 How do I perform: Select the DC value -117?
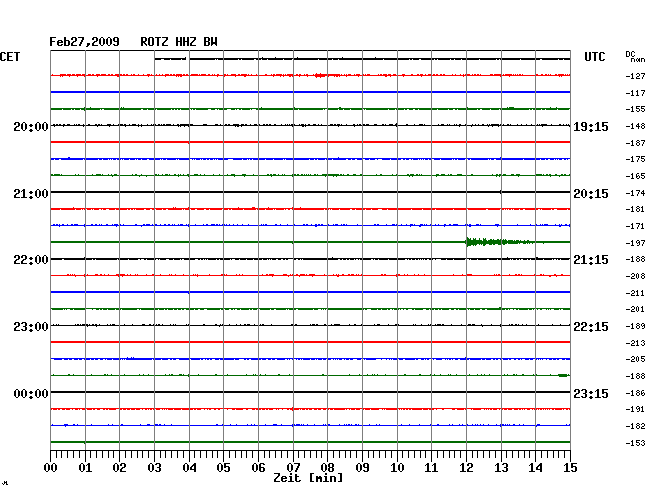(x=635, y=93)
